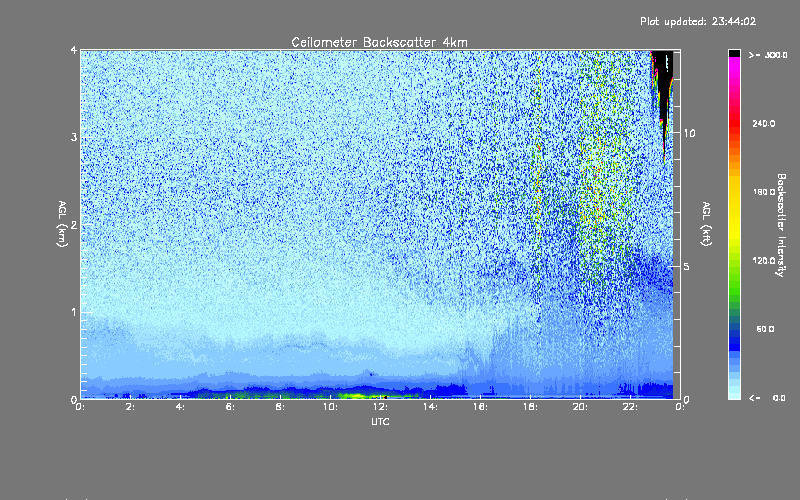Screen dimensions: 800x500
Task: Click the '10:' tick on UTC axis
Action: click(330, 407)
